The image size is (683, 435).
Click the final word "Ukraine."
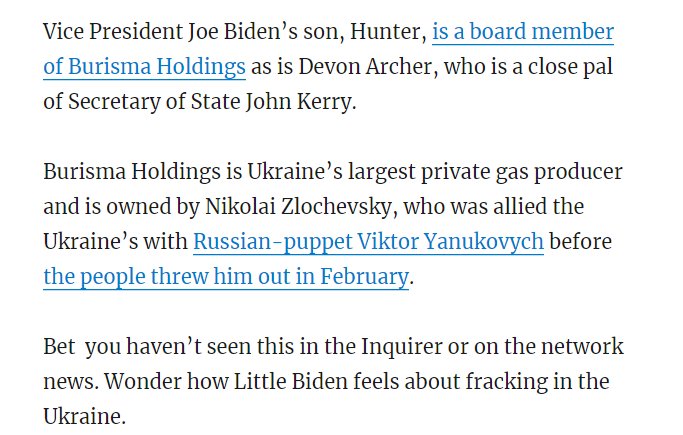tap(84, 417)
